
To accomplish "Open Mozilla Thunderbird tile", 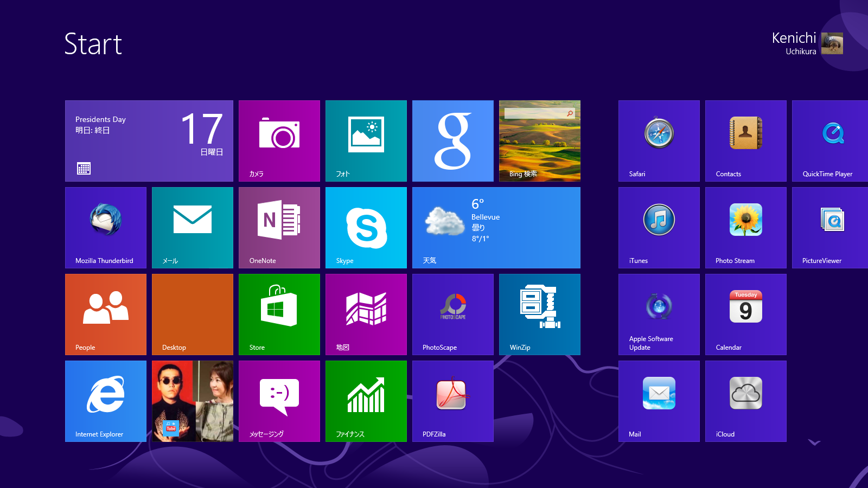I will (x=106, y=228).
